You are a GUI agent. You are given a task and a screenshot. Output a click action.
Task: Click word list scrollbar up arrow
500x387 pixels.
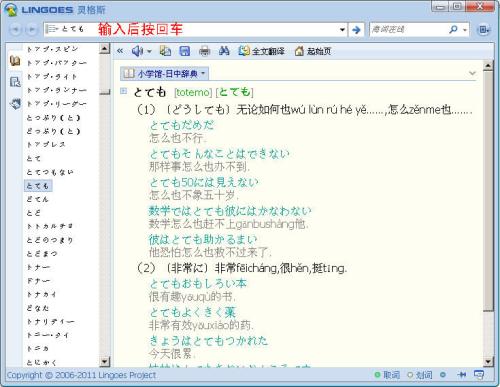(105, 49)
